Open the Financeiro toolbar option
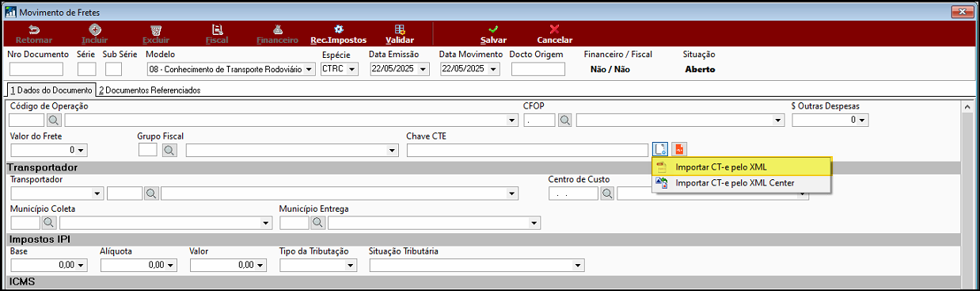Image resolution: width=980 pixels, height=291 pixels. click(277, 34)
